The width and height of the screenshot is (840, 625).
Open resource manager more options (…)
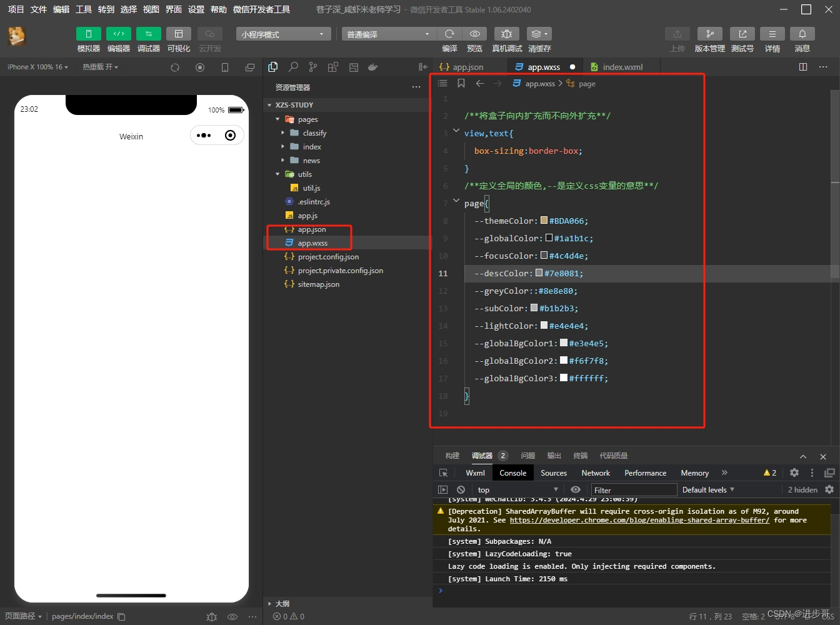[416, 87]
